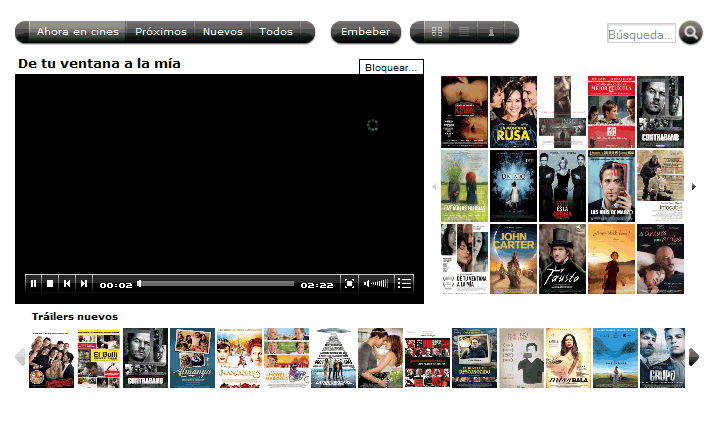The height and width of the screenshot is (423, 712).
Task: Open Contraband trailer in Tráilers nuevos
Action: point(145,358)
